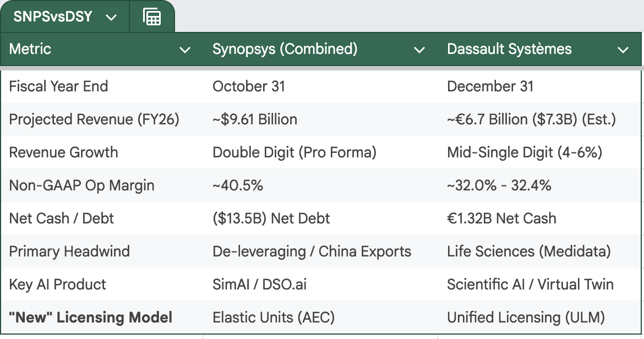This screenshot has width=644, height=339.
Task: Select the ~€6.7 Billion ($7.3B) cell
Action: (x=539, y=119)
